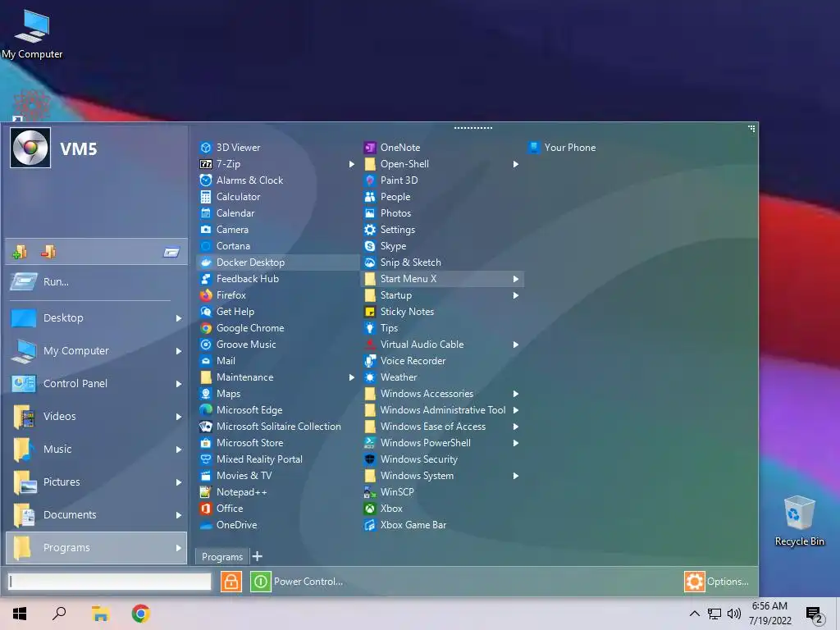Open Skype icon
The height and width of the screenshot is (630, 840).
click(x=370, y=246)
